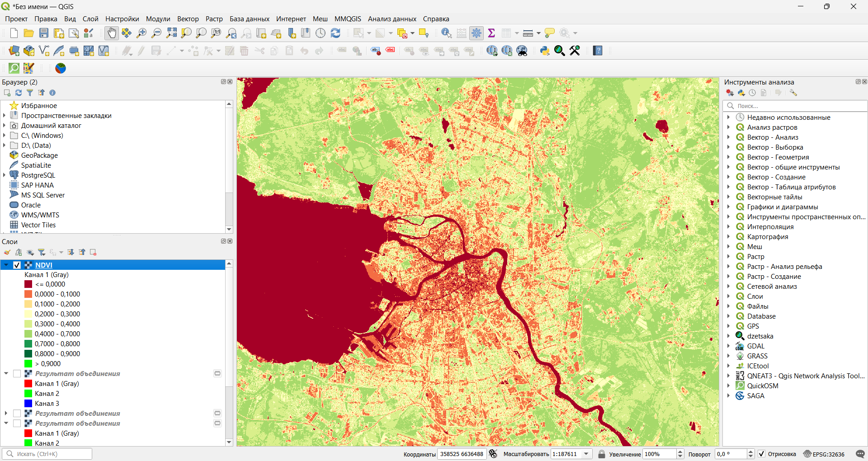Expand the Анализ растров toolbox group
Viewport: 868px width, 461px height.
(x=728, y=127)
